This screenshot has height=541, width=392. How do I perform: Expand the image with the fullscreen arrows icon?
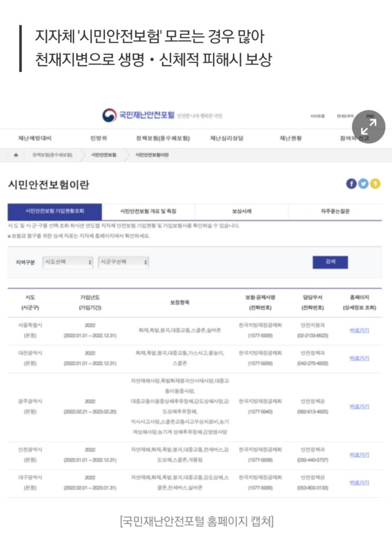click(369, 127)
